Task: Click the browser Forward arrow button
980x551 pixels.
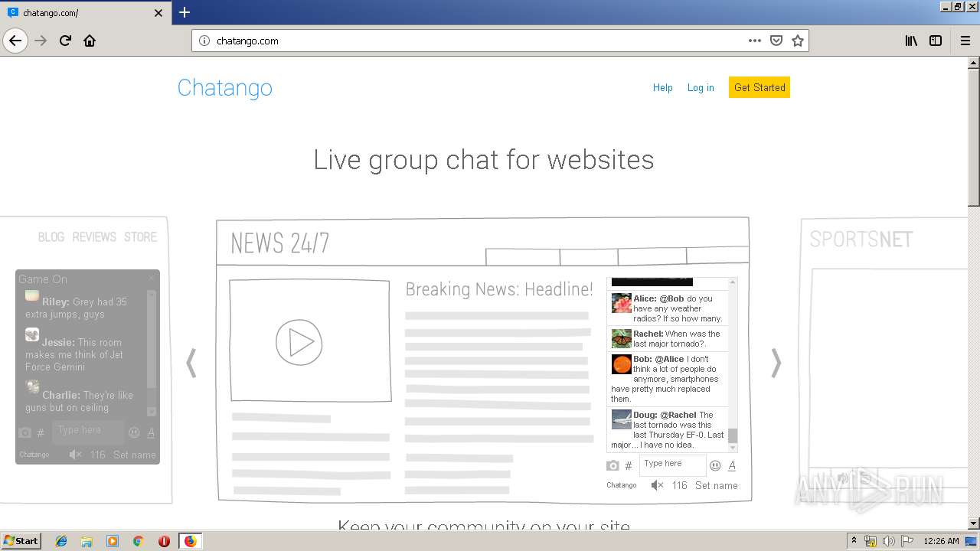Action: pos(41,41)
